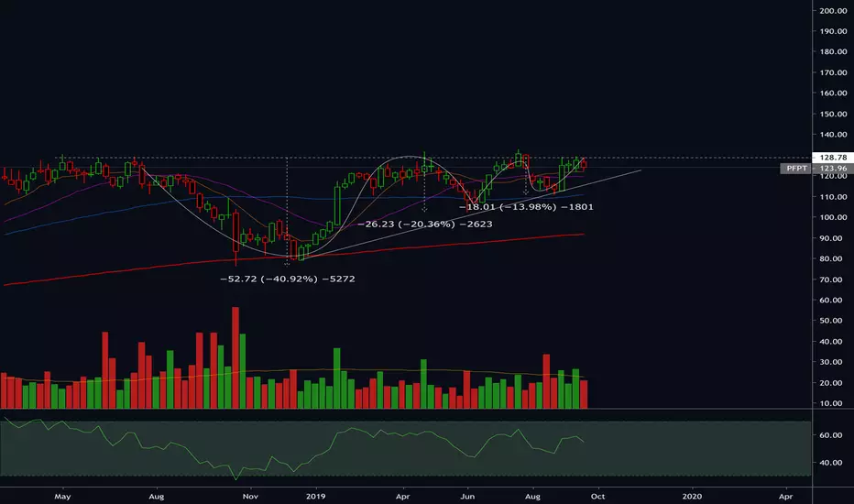The image size is (854, 504).
Task: Click the PFPT ticker price label
Action: [816, 169]
